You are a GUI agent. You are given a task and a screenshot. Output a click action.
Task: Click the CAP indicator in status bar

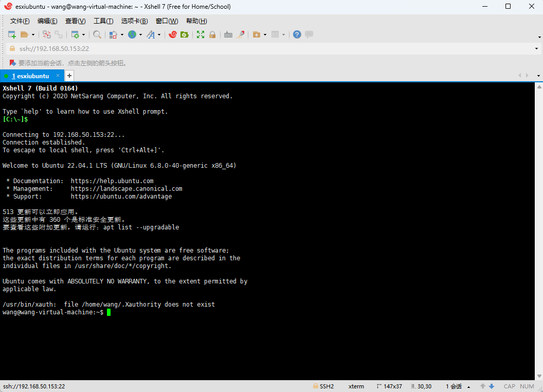[x=510, y=386]
